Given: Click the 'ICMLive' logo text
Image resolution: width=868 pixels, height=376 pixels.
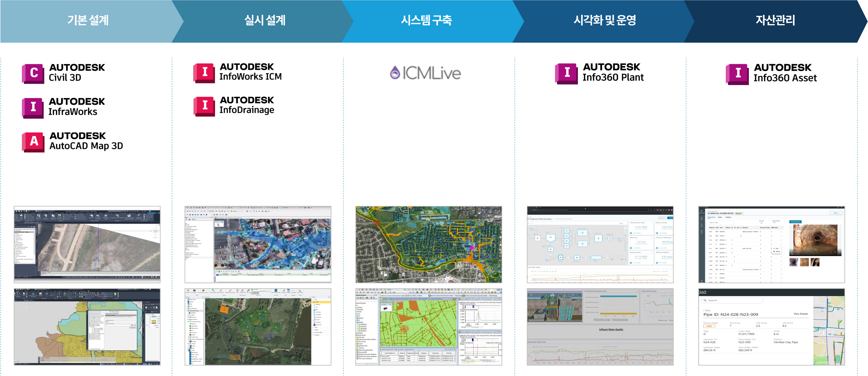Looking at the screenshot, I should click(x=432, y=73).
